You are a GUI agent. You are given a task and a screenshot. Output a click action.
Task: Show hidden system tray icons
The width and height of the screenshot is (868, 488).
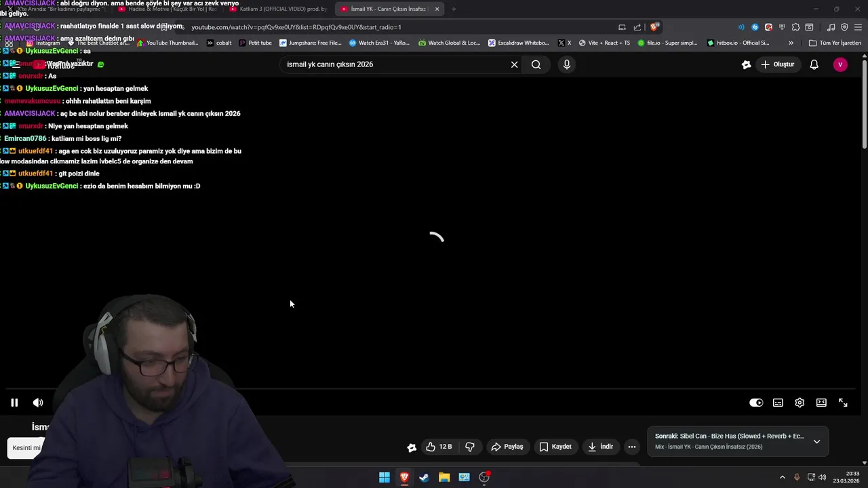[782, 477]
